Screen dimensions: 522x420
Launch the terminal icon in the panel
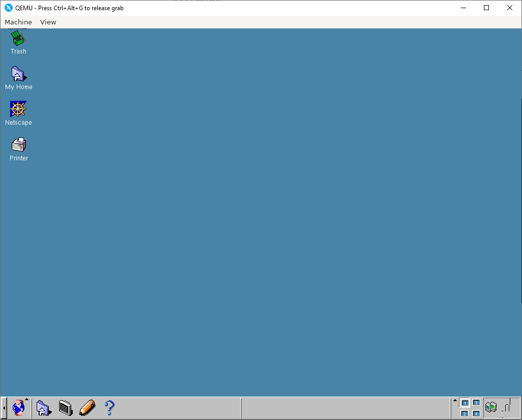tap(66, 408)
